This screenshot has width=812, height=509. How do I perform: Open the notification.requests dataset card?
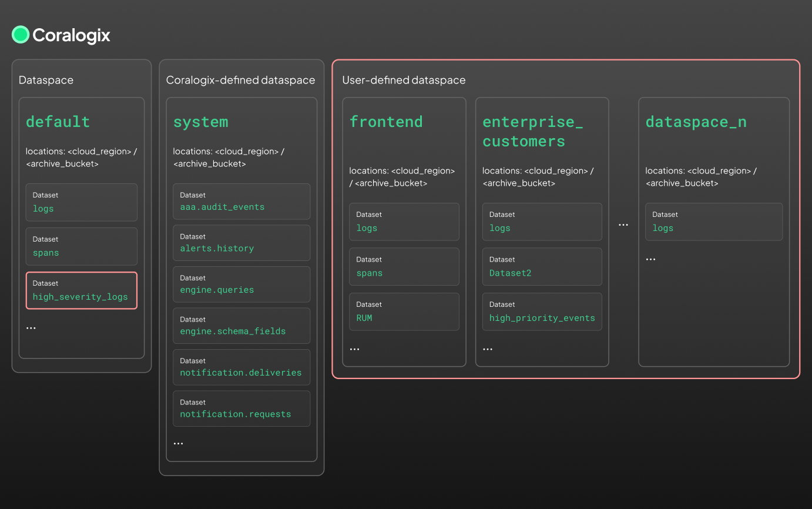[x=241, y=408]
